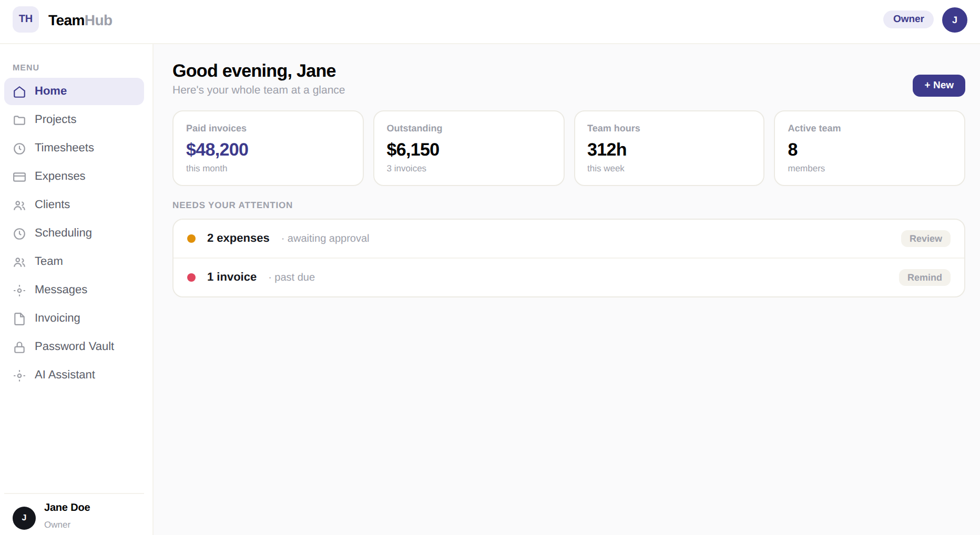Screen dimensions: 980x535
Task: Click the Team people icon
Action: pyautogui.click(x=19, y=262)
